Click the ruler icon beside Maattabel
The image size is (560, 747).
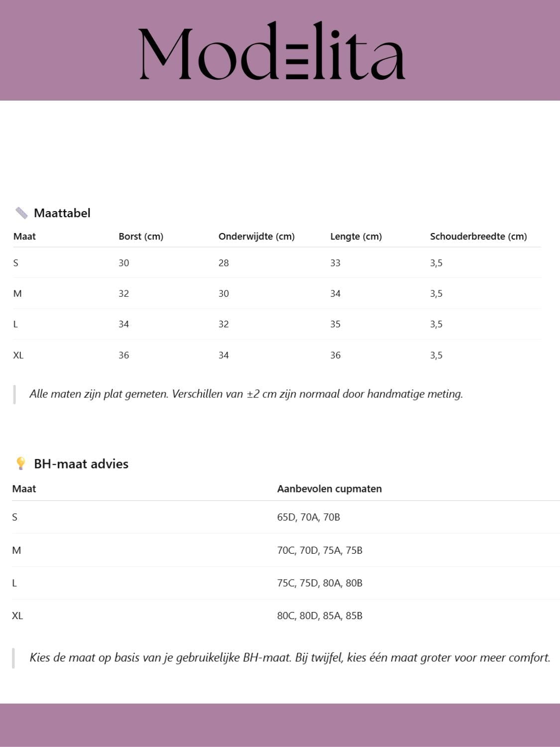[21, 213]
